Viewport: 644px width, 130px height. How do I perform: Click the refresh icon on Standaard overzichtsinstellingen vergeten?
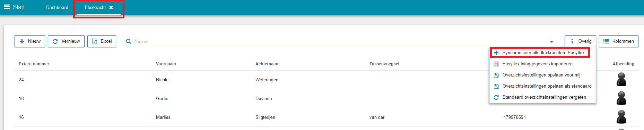tap(496, 97)
